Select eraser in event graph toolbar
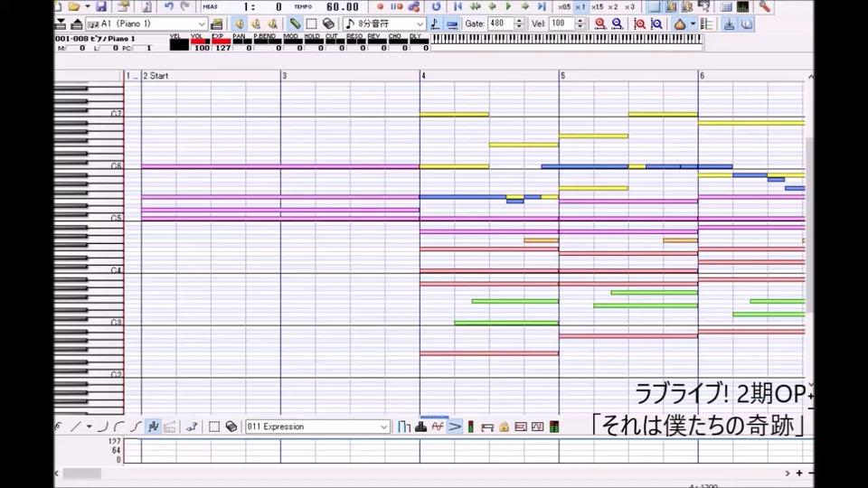The image size is (868, 488). click(x=231, y=427)
